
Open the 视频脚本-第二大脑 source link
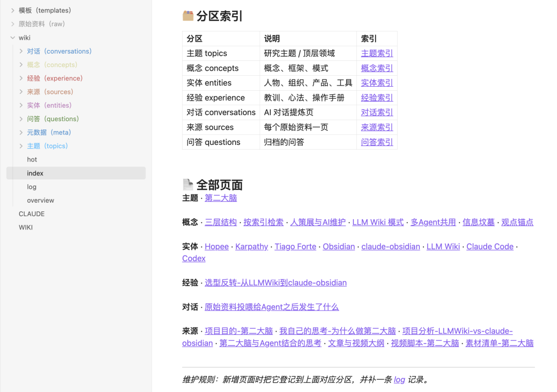coord(425,343)
